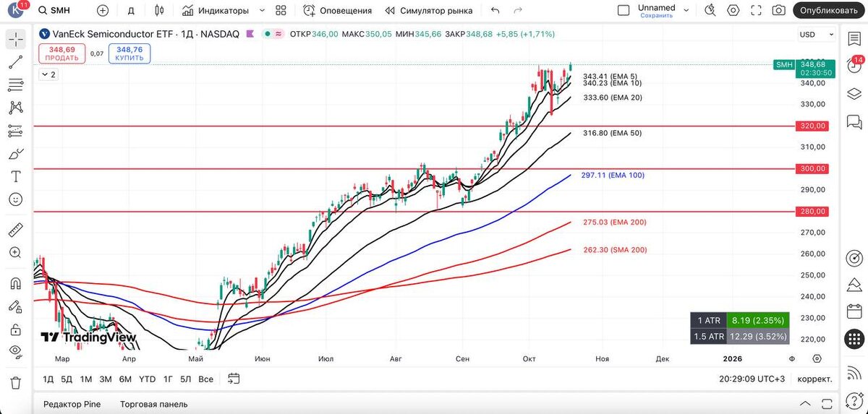Start the Симулятор рынка replay
The height and width of the screenshot is (414, 868).
(x=428, y=11)
